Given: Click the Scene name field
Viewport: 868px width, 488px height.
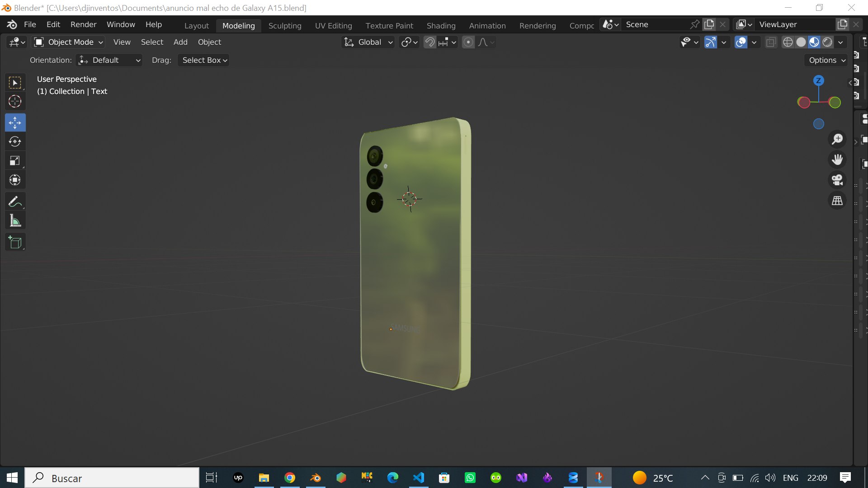Looking at the screenshot, I should point(656,24).
